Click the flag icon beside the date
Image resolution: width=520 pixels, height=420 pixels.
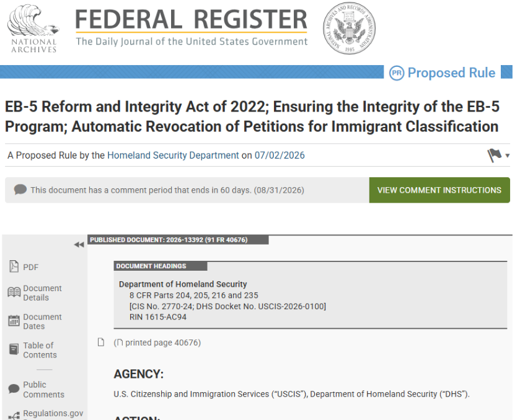[494, 155]
